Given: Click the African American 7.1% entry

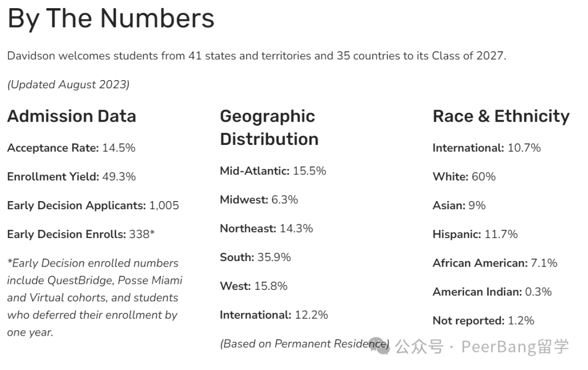Looking at the screenshot, I should [x=495, y=263].
